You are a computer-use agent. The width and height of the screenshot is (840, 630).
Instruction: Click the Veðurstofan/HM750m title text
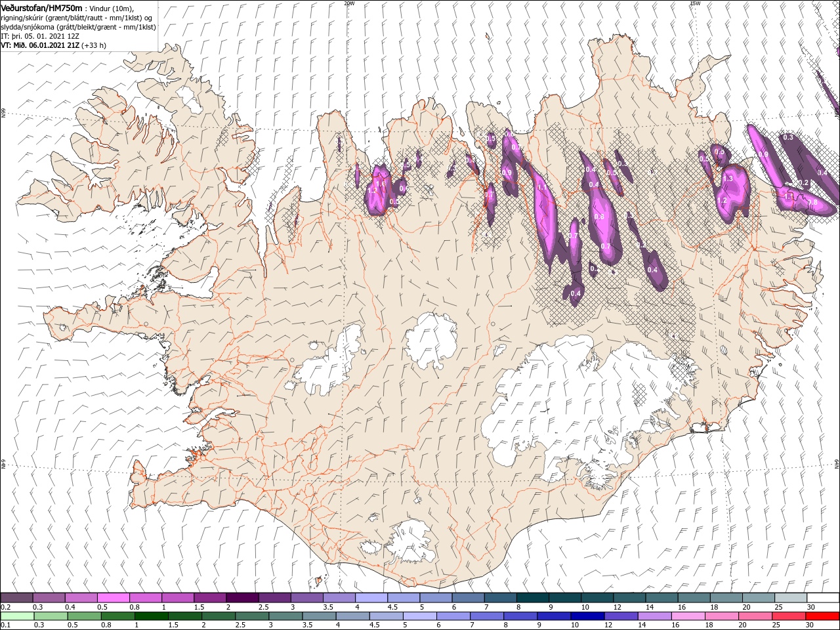41,7
